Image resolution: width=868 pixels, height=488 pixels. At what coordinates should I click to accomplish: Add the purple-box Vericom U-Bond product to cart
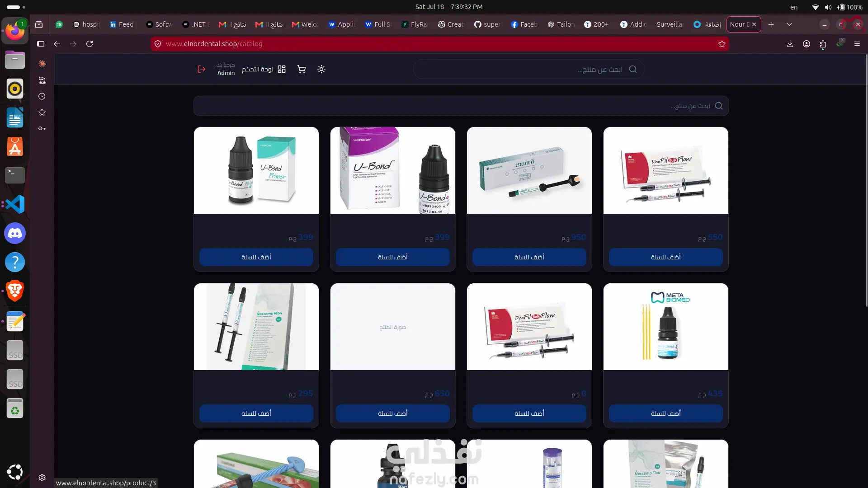[393, 257]
